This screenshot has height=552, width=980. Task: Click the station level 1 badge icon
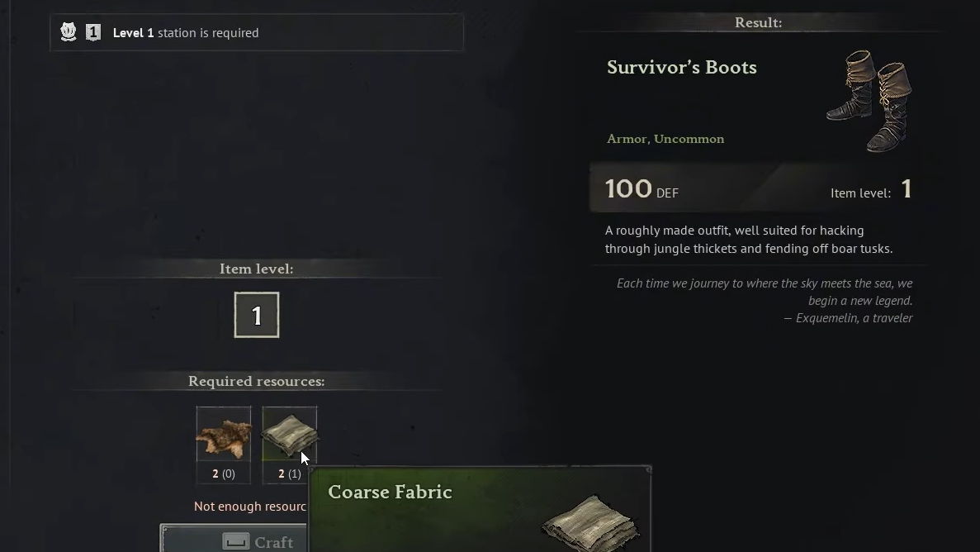(x=93, y=32)
